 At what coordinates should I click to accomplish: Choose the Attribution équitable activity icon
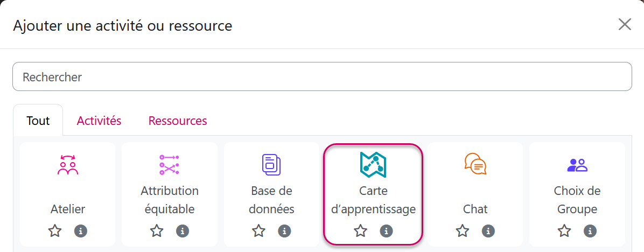pos(169,165)
